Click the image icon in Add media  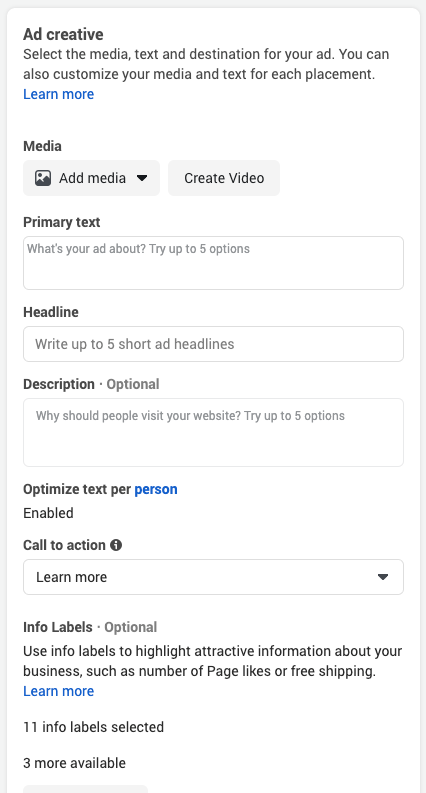tap(43, 178)
